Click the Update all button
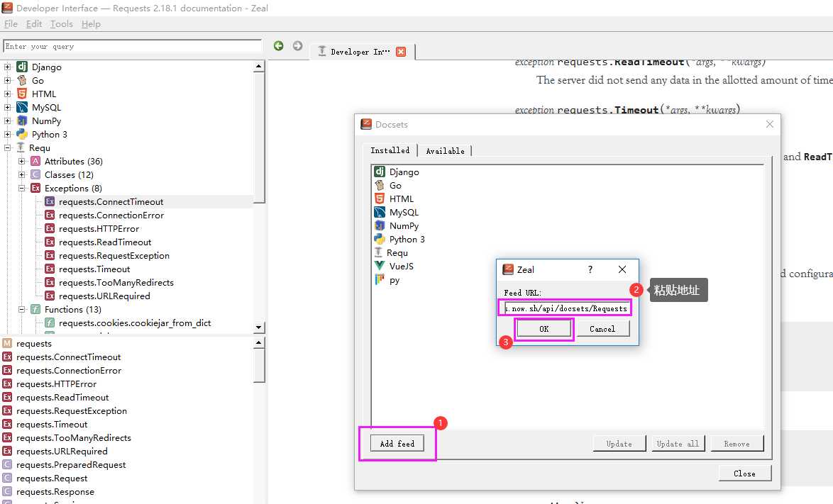The image size is (833, 504). tap(678, 444)
